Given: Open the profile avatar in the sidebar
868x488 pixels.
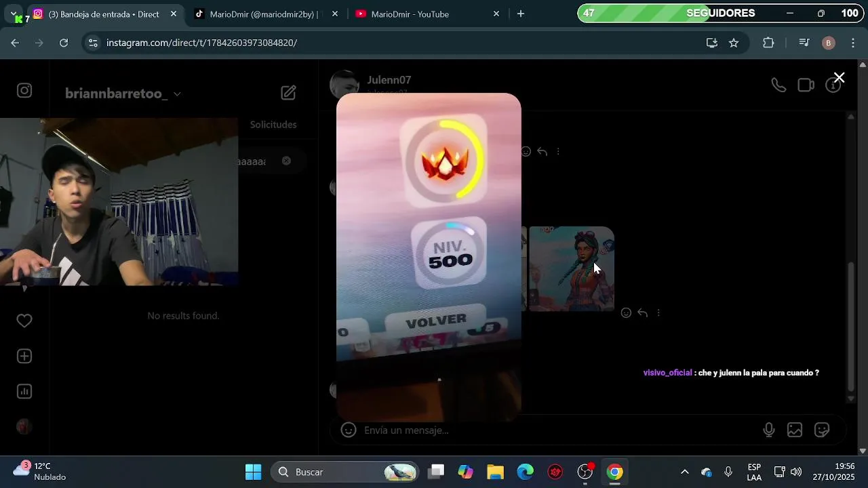Looking at the screenshot, I should click(24, 426).
